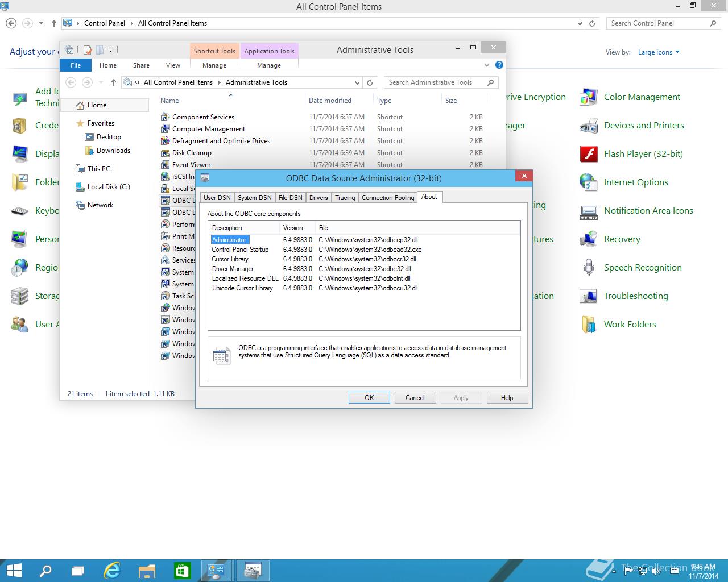Select Network in navigation pane
This screenshot has height=582, width=728.
point(94,205)
